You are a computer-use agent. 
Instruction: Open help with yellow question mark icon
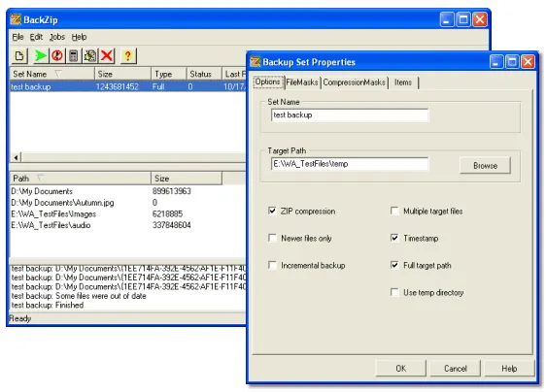coord(128,55)
